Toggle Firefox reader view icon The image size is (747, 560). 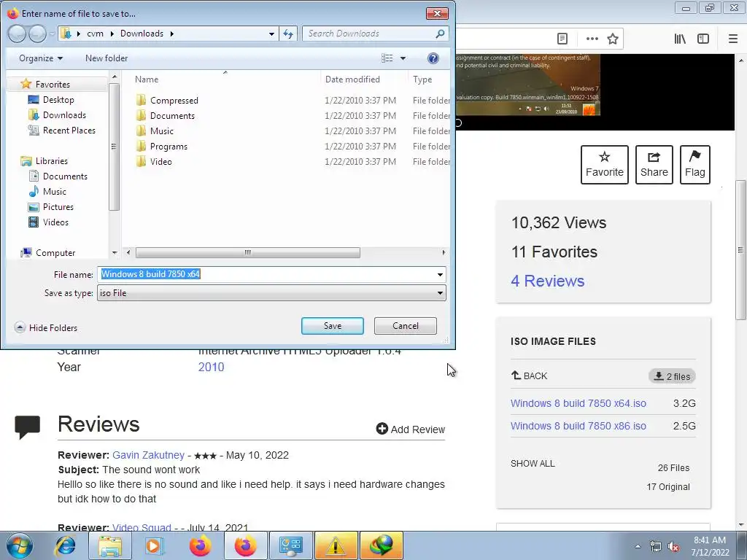(x=562, y=39)
